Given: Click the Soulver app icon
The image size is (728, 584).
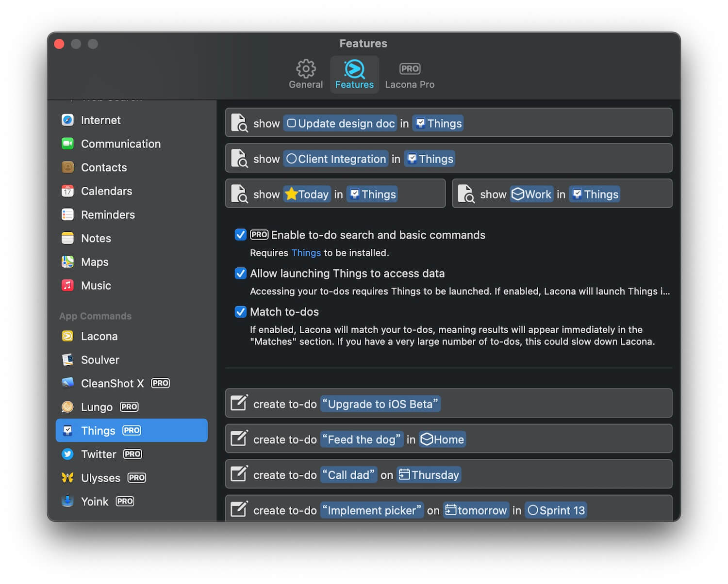Looking at the screenshot, I should click(67, 360).
